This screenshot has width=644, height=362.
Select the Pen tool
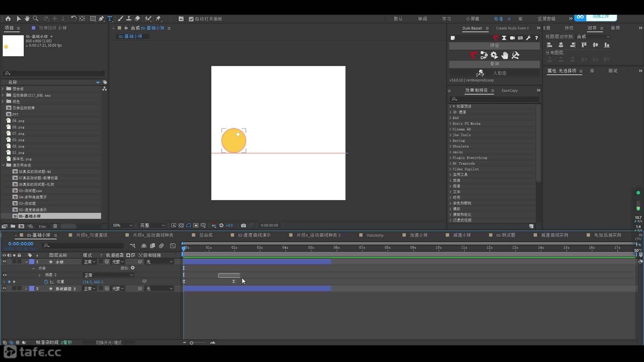tap(101, 19)
